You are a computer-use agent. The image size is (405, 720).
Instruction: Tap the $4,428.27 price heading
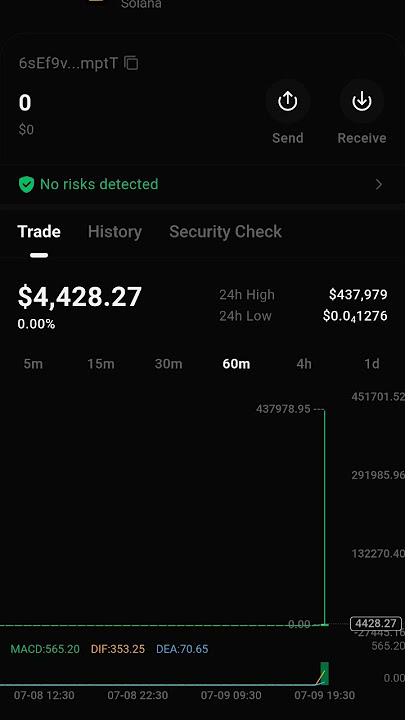[80, 297]
